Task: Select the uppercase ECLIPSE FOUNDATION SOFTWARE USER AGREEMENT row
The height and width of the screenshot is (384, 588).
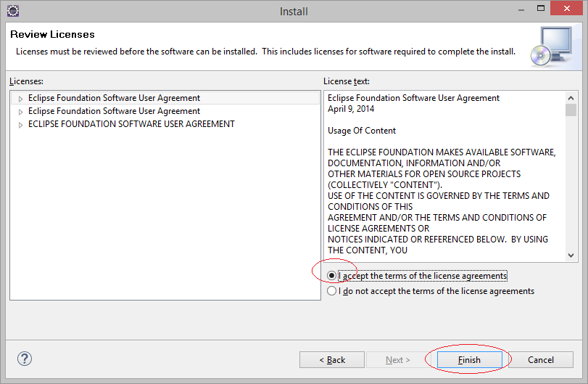Action: (131, 124)
